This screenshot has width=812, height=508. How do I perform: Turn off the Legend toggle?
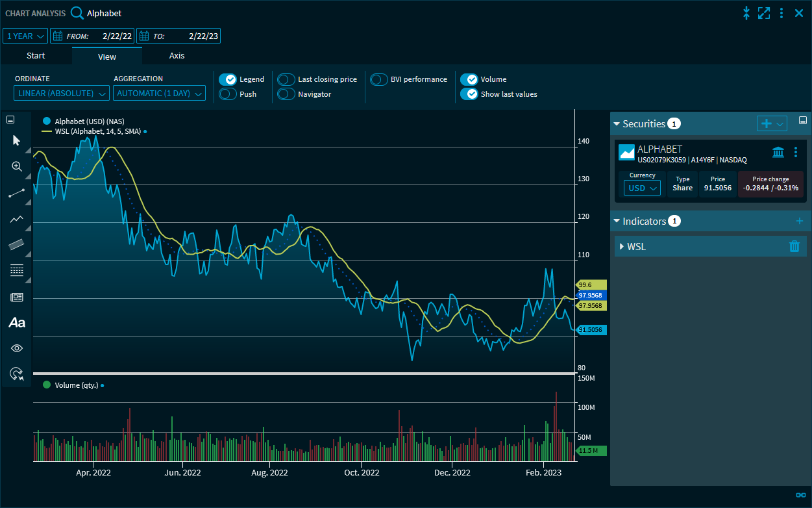227,79
